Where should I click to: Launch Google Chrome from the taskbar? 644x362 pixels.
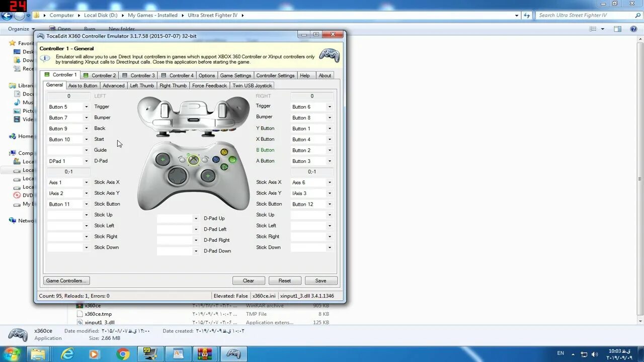coord(122,354)
